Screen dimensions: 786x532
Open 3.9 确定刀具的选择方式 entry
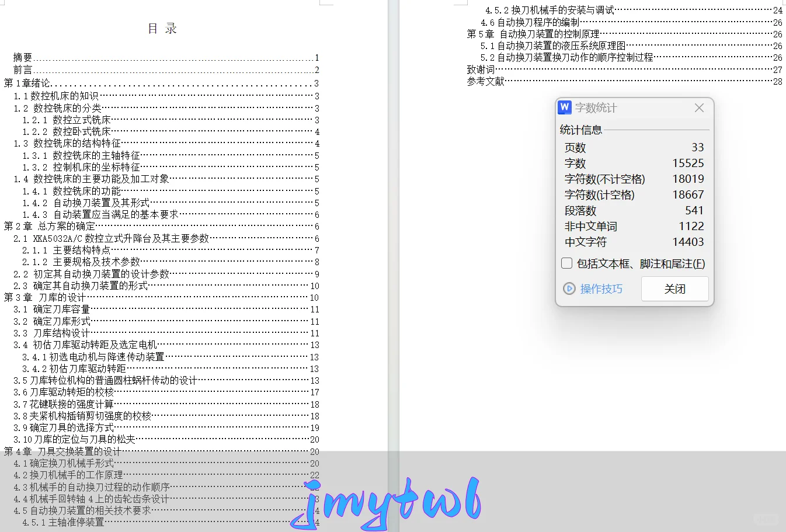(x=166, y=427)
